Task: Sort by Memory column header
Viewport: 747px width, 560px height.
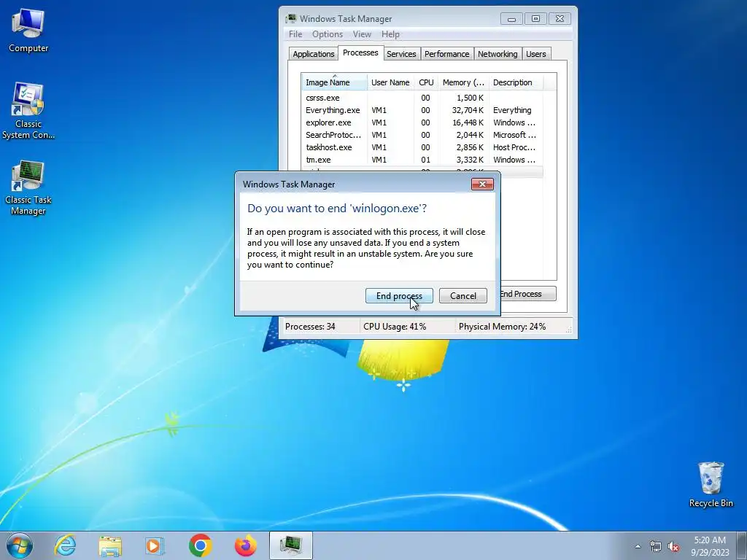Action: 463,82
